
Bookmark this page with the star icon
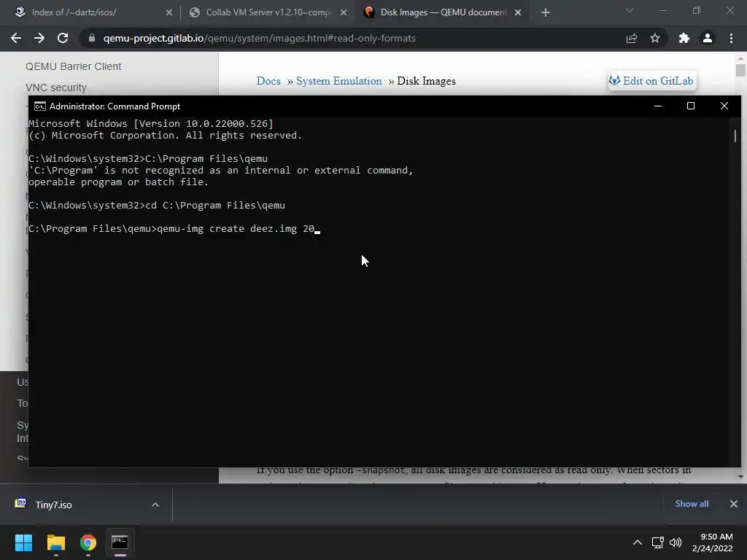655,38
